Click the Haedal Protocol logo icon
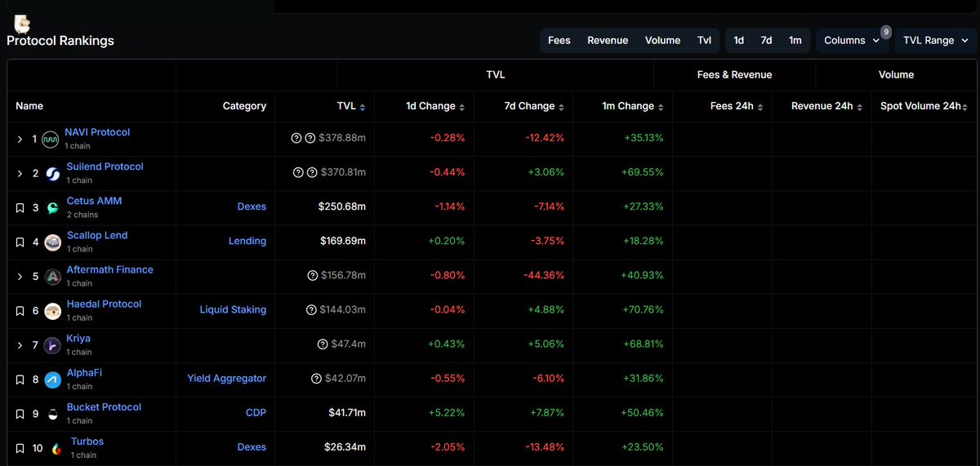 [52, 311]
